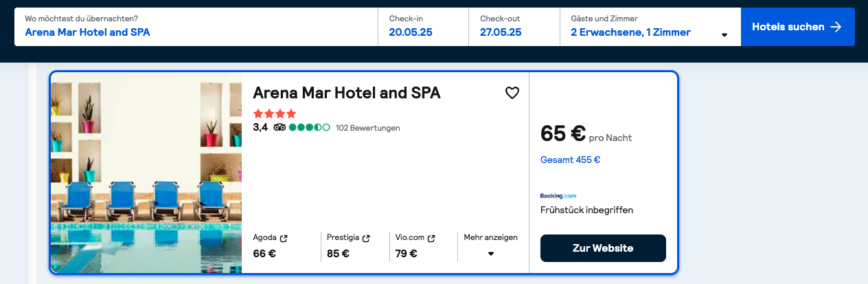Click the Tripadvisor owl logo icon

(279, 128)
